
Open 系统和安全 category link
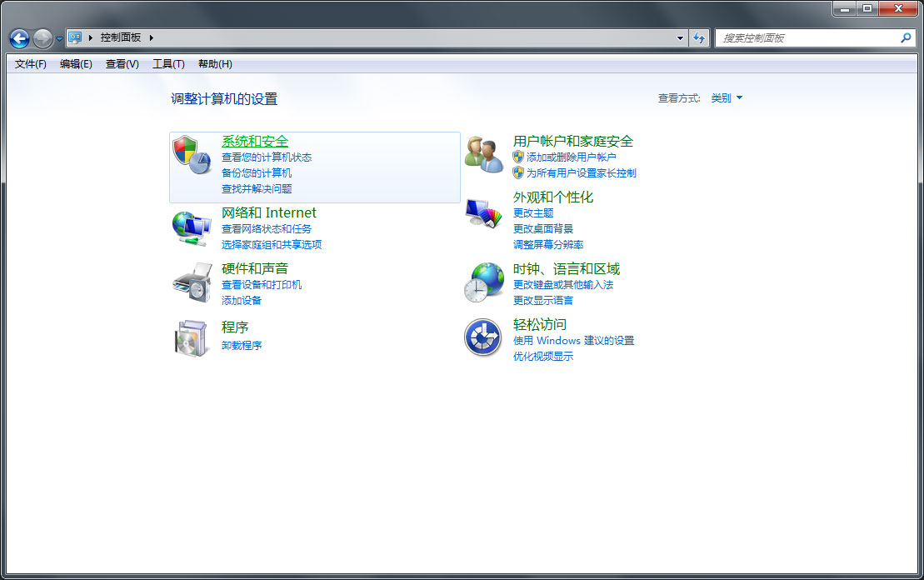click(x=255, y=142)
